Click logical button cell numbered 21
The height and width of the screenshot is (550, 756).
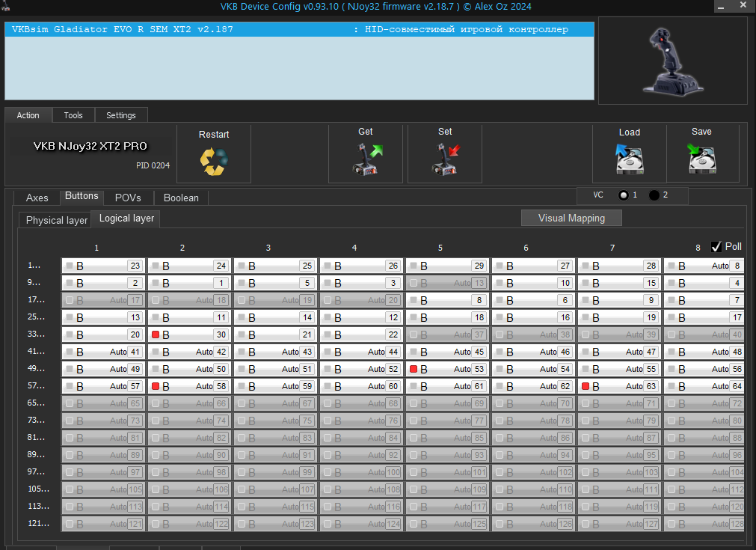coord(275,334)
